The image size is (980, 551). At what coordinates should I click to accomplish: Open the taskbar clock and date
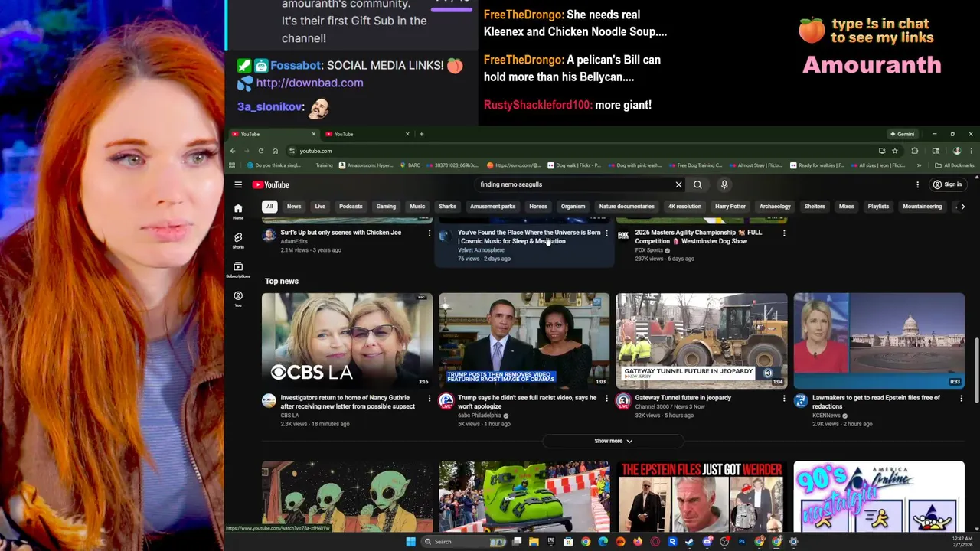click(x=962, y=542)
